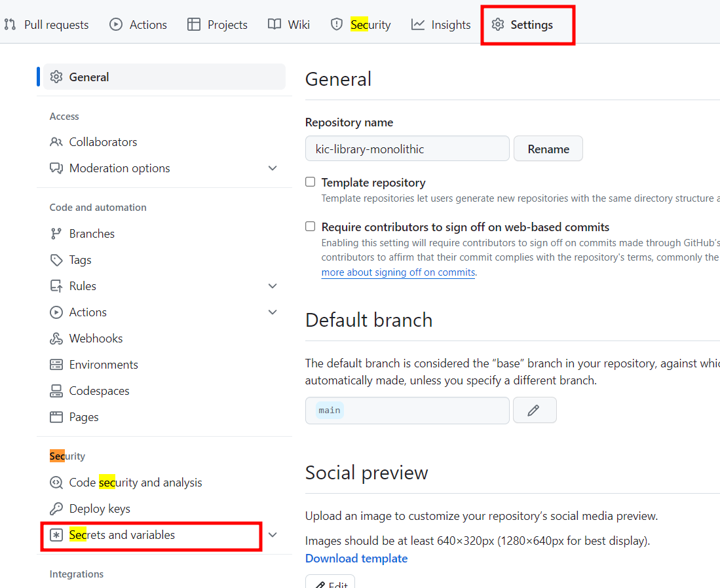Select General in the settings sidebar

pos(164,77)
